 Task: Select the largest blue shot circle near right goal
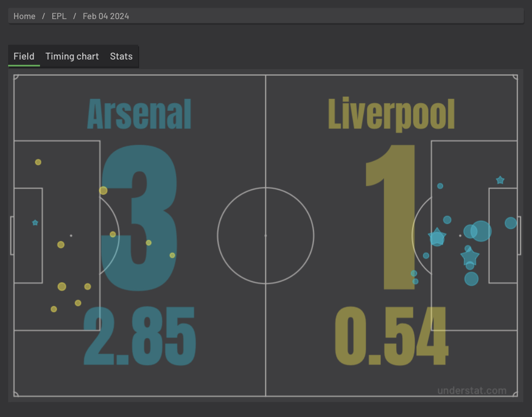tap(481, 231)
